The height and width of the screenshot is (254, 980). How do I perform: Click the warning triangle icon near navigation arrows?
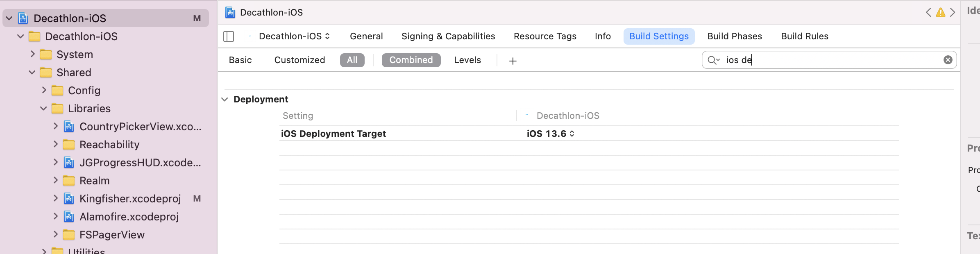(941, 13)
